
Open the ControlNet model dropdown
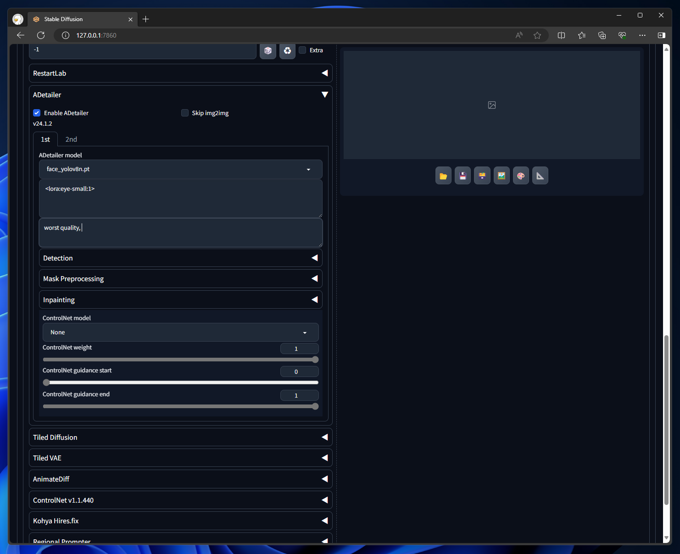[x=180, y=332]
